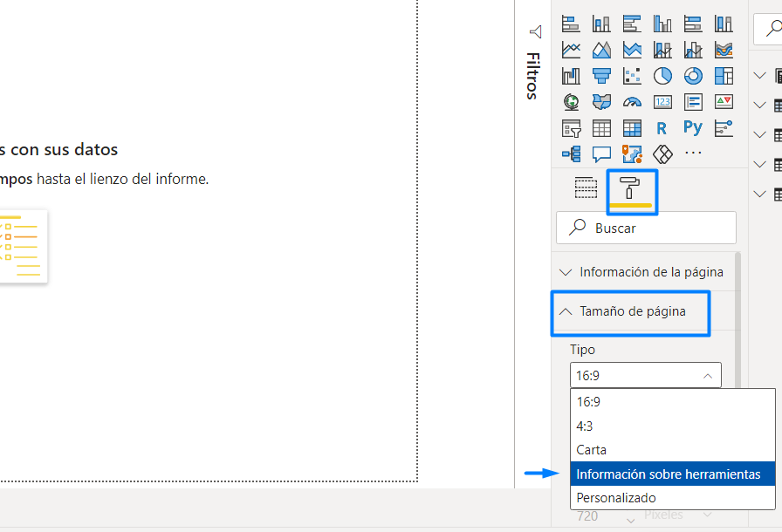Open more visuals with the ellipsis icon

coord(692,154)
